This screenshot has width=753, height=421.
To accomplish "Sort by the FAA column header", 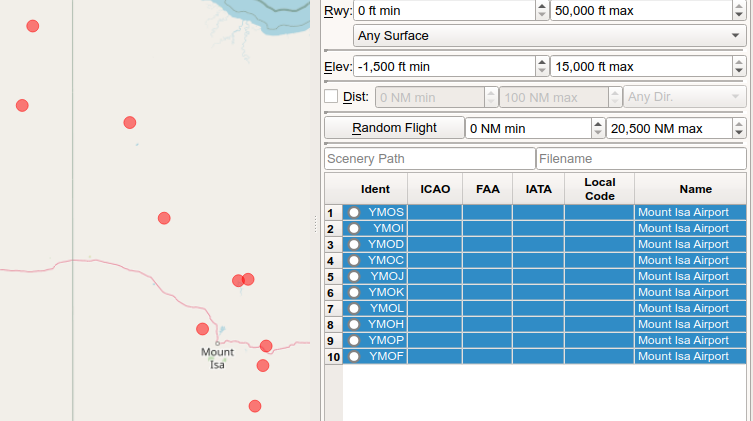I will click(x=487, y=189).
